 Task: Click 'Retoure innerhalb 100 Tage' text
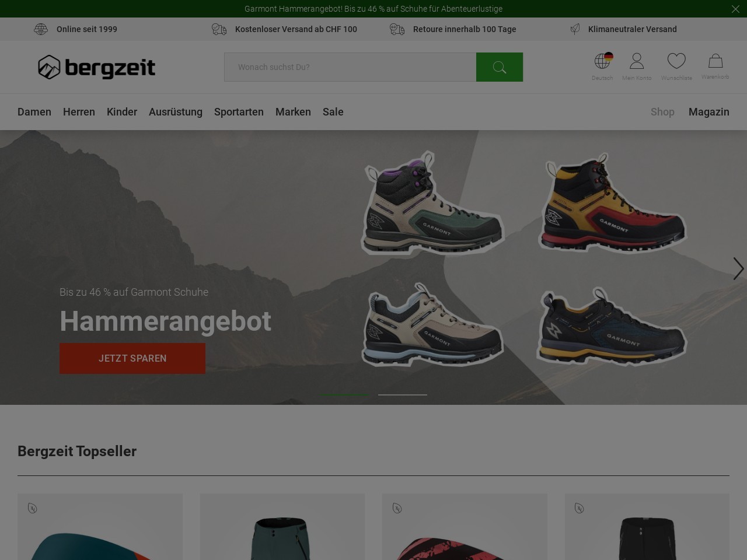465,29
